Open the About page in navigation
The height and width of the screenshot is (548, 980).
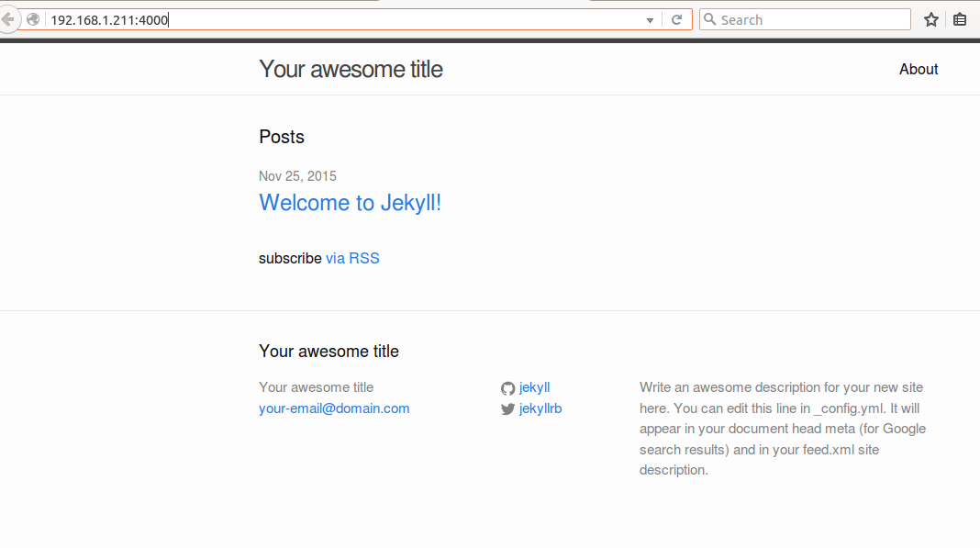click(x=919, y=70)
